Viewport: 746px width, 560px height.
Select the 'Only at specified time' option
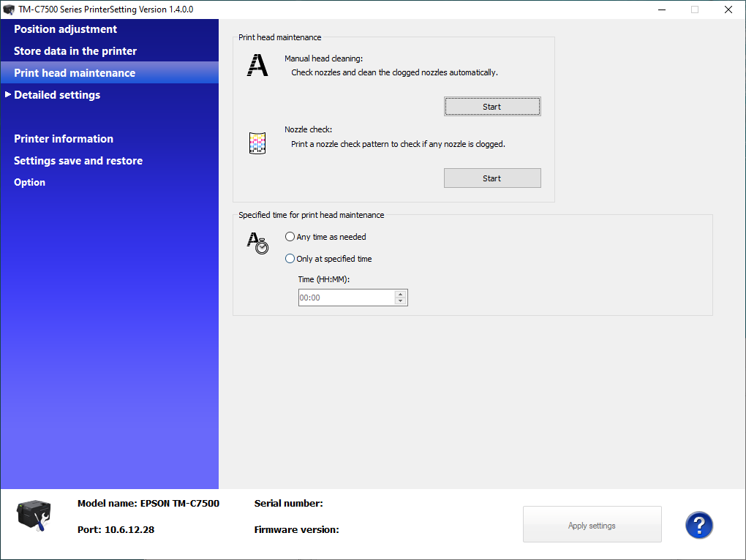tap(290, 259)
